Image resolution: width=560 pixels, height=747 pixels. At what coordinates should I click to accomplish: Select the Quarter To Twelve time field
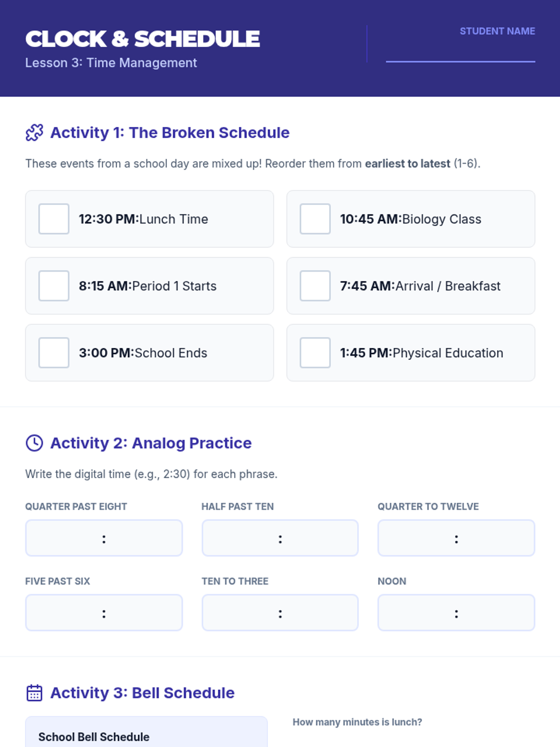[x=456, y=538]
